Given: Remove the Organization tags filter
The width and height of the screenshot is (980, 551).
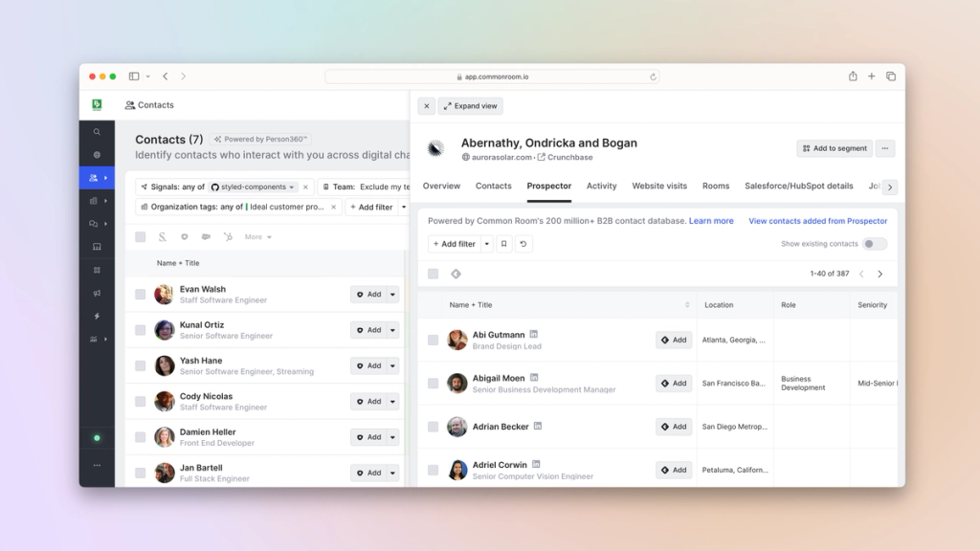Looking at the screenshot, I should (334, 207).
